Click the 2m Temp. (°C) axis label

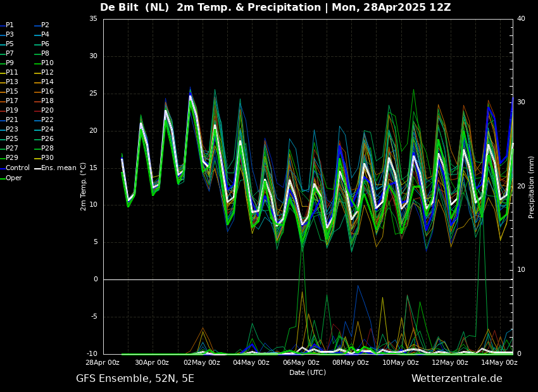(x=83, y=186)
